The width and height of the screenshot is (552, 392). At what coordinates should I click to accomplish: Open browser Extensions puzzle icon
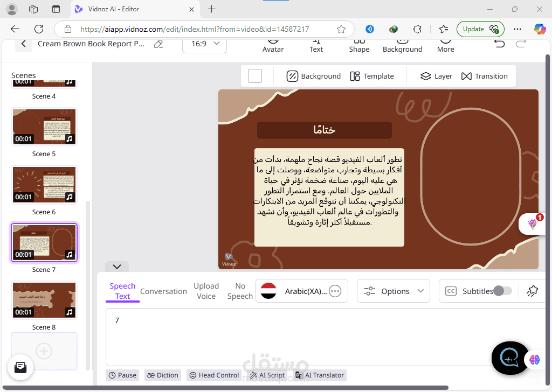[x=417, y=29]
